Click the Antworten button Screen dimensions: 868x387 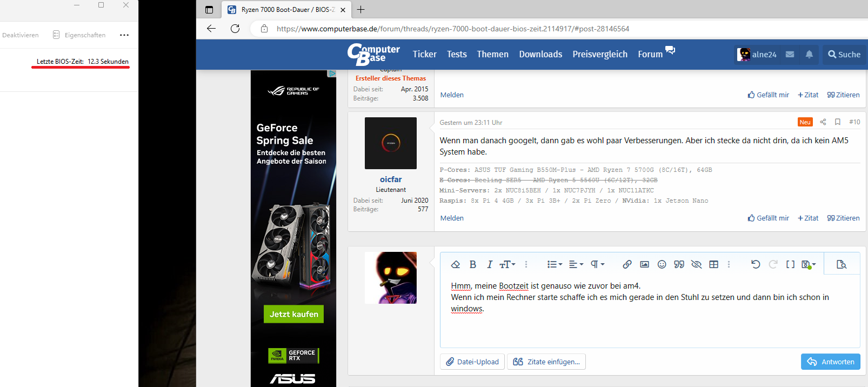[x=831, y=362]
